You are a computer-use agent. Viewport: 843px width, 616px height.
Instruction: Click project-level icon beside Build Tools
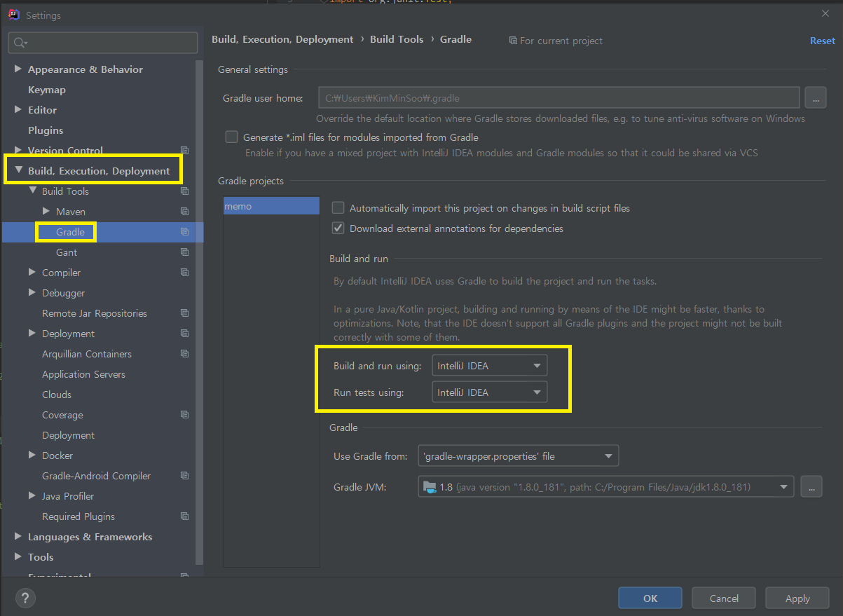184,191
